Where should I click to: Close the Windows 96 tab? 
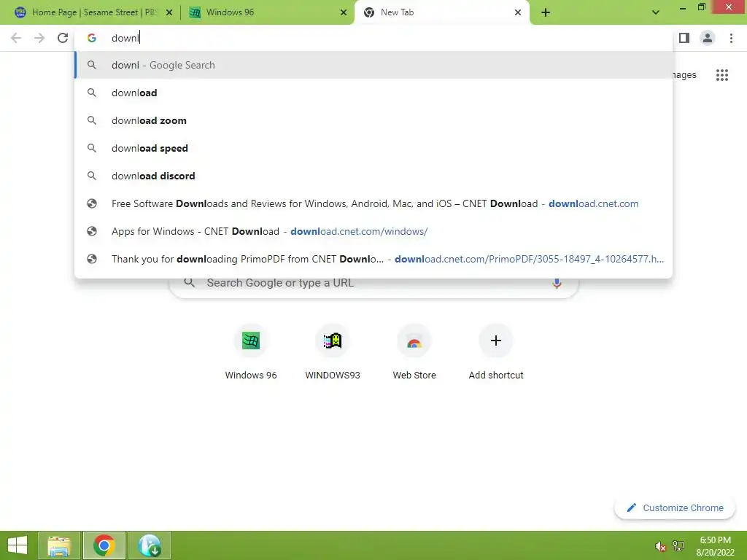344,12
